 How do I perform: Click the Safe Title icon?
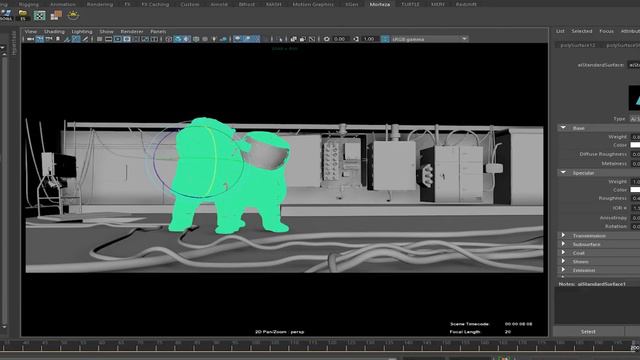click(x=154, y=39)
